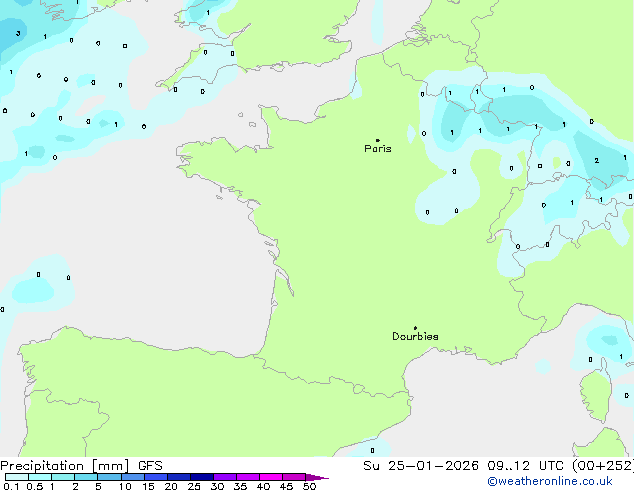Click the legend arrow tip beyond 50
The image size is (634, 490).
click(317, 477)
